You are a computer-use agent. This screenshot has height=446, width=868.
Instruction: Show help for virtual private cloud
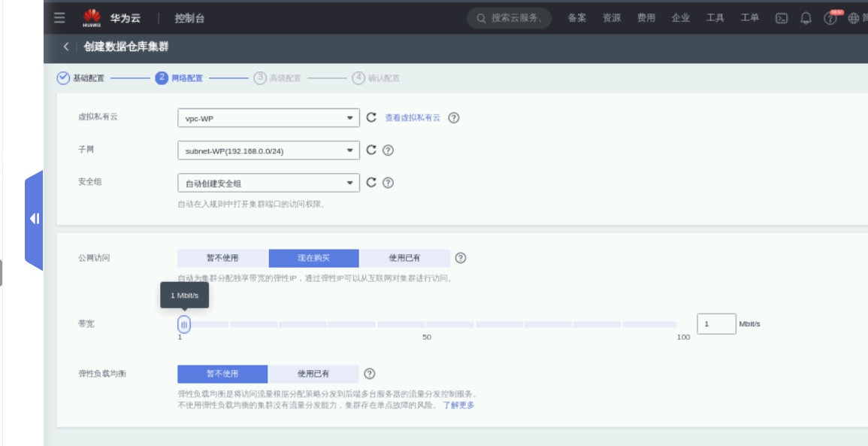tap(454, 117)
